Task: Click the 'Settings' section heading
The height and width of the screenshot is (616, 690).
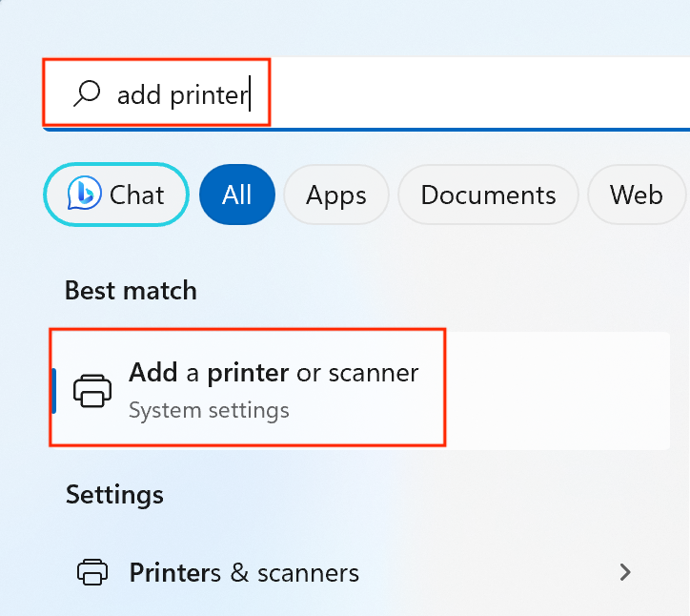Action: pyautogui.click(x=114, y=495)
